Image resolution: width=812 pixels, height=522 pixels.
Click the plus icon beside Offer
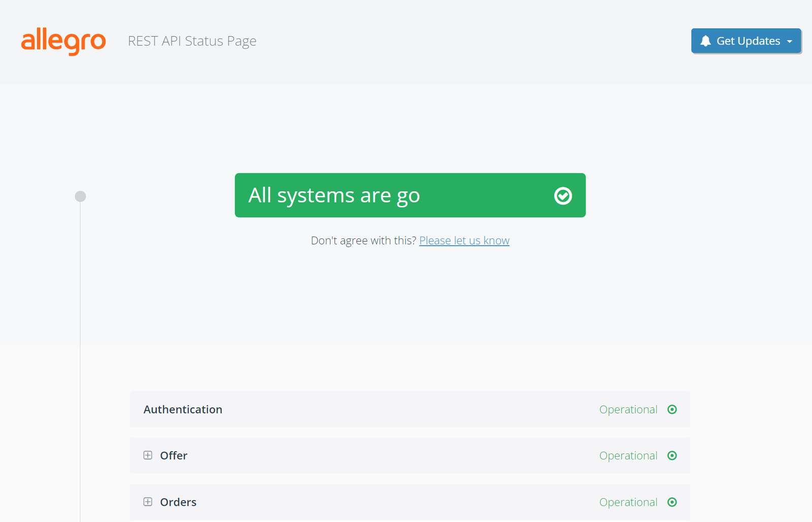[x=148, y=456]
